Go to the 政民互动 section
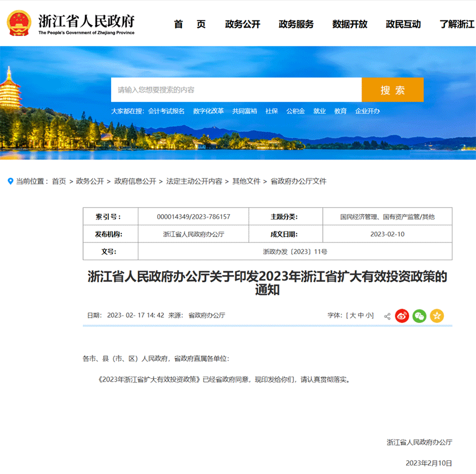Viewport: 476px width, 474px height. pyautogui.click(x=403, y=24)
